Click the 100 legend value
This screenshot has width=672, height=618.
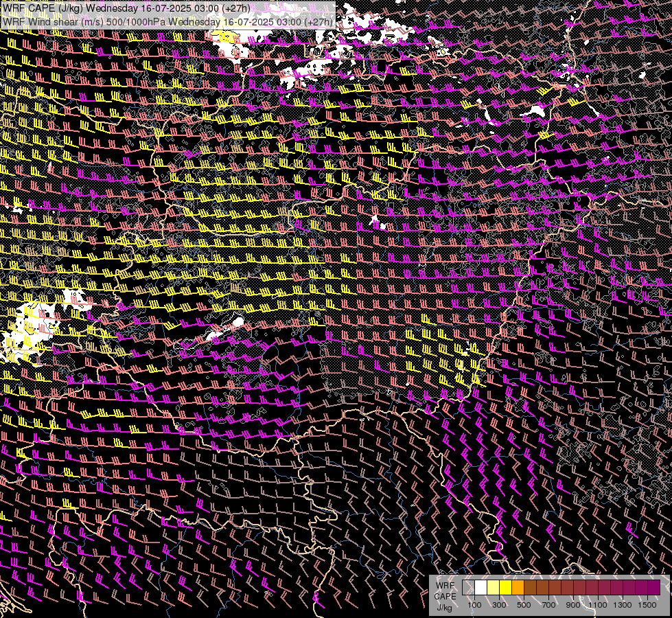click(x=474, y=605)
